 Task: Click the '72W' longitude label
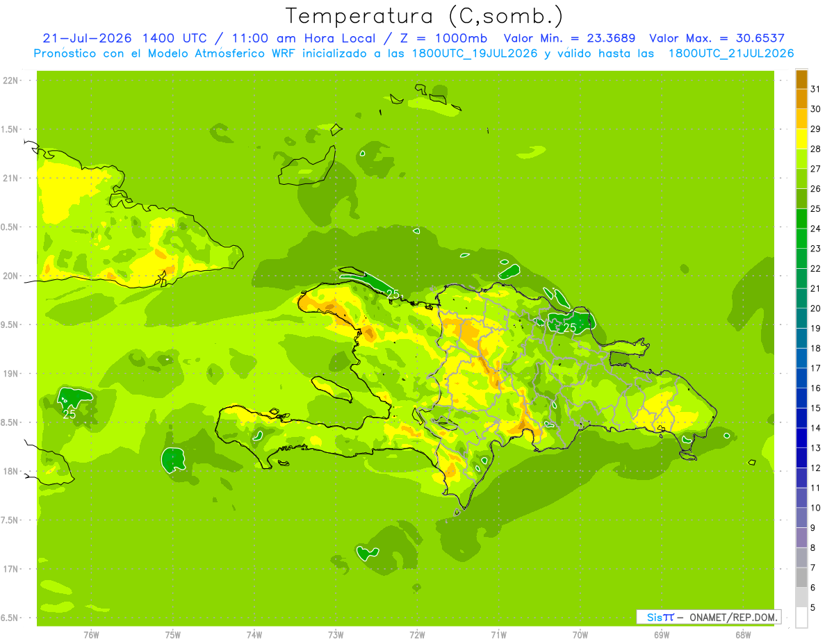417,635
